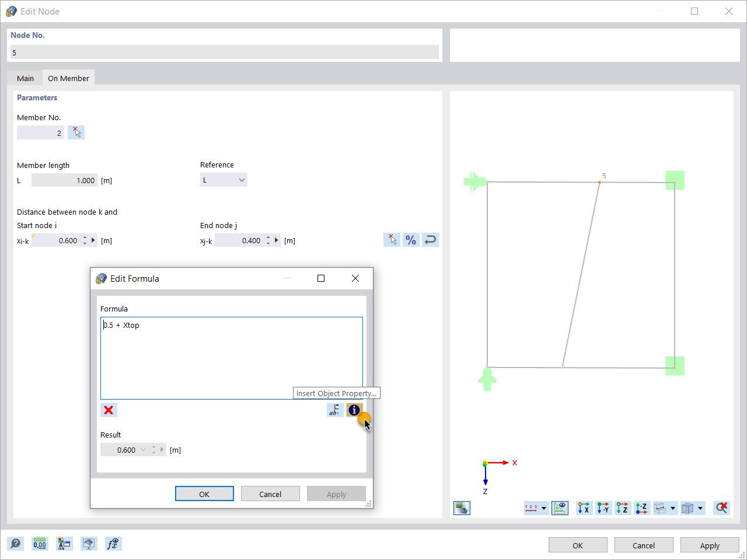The width and height of the screenshot is (747, 560).
Task: Open the edit formula fx tool
Action: [x=113, y=543]
